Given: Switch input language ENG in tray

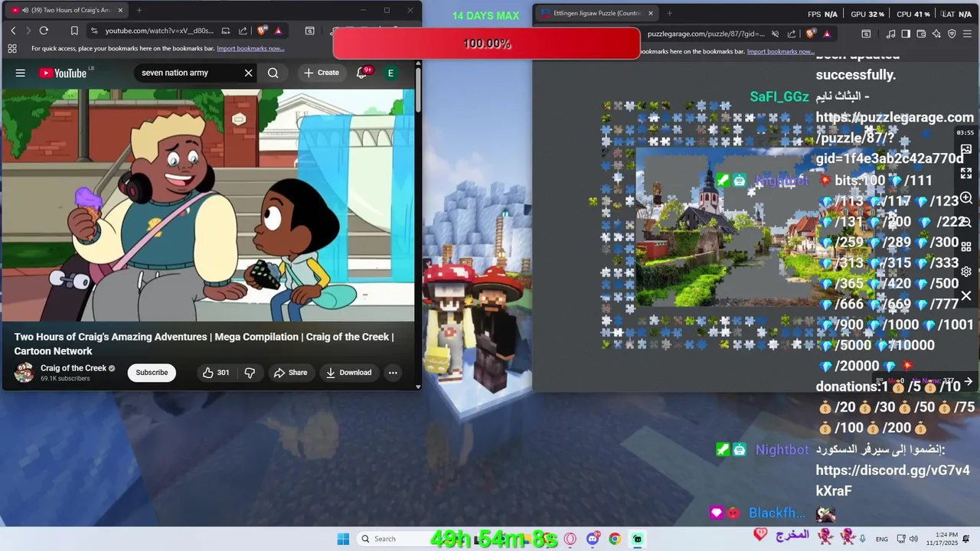Looking at the screenshot, I should [x=882, y=540].
